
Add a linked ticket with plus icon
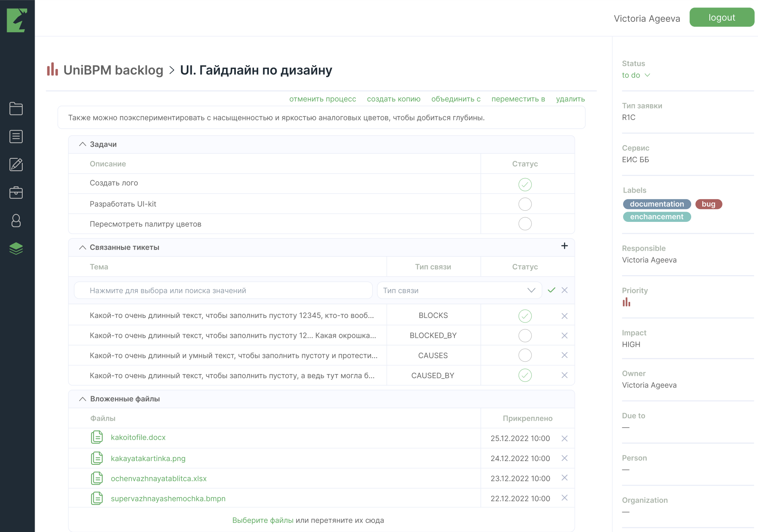[565, 246]
